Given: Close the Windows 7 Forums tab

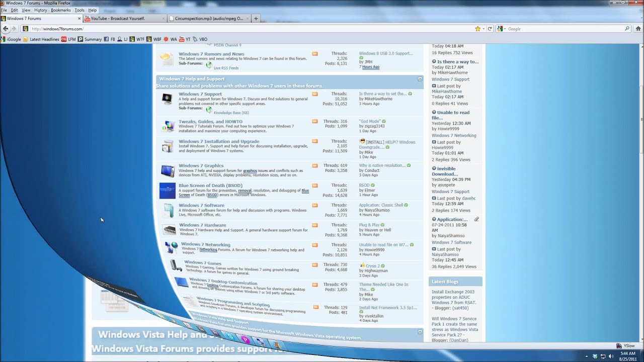Looking at the screenshot, I should (x=79, y=19).
